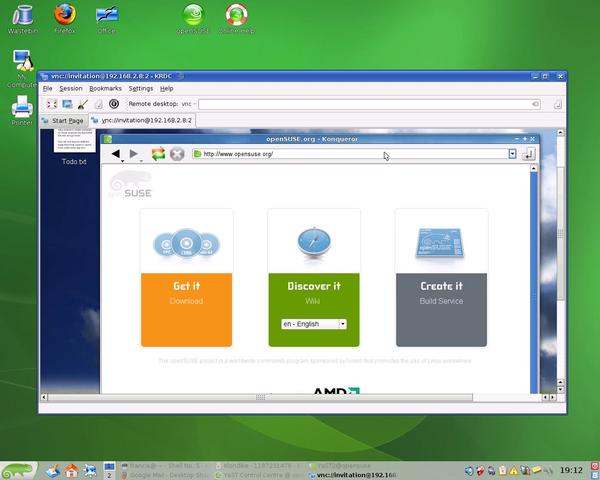Click the disconnect power icon in KRDC toolbar
This screenshot has height=480, width=600.
tap(114, 104)
